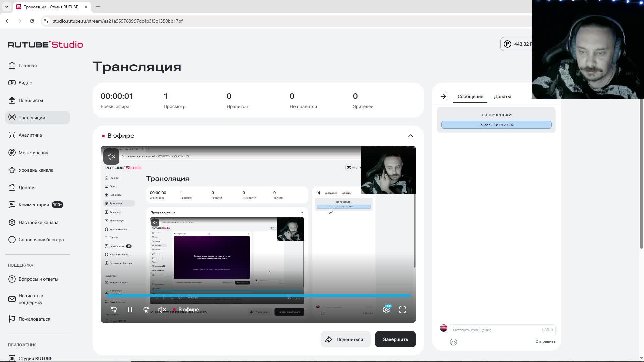Unmute via the player control bar speaker
This screenshot has width=644, height=362.
(162, 310)
